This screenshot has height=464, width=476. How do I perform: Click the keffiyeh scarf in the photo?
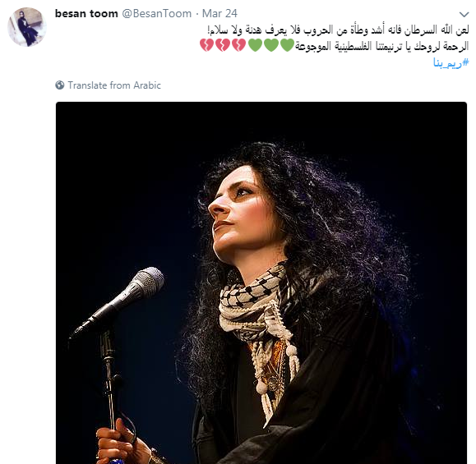[258, 319]
